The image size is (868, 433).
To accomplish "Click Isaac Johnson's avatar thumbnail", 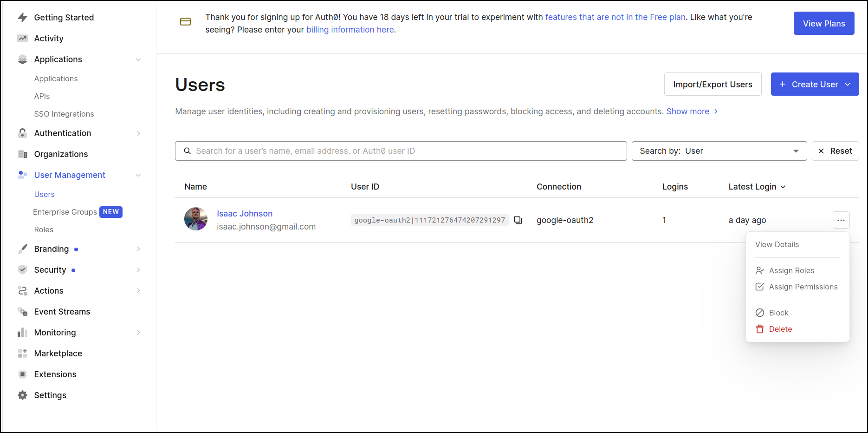I will coord(196,219).
